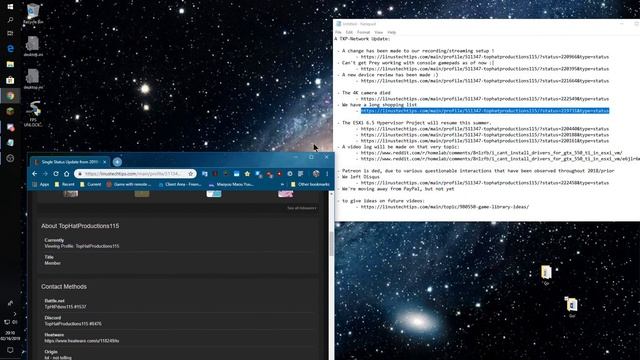Click the last follower avatar thumbnail

point(285,193)
